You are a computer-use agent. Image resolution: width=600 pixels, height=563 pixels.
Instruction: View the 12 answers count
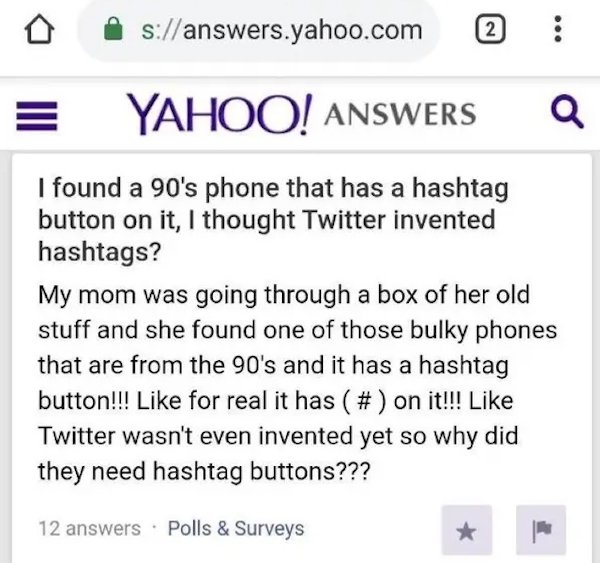point(90,527)
